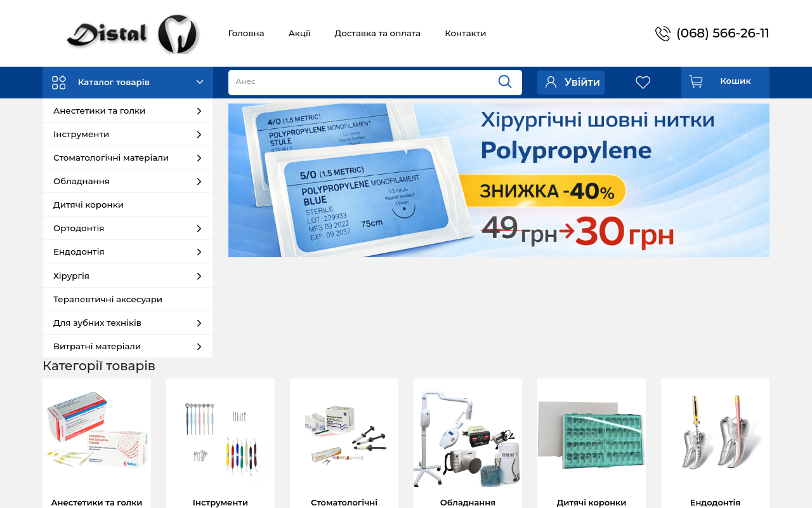812x508 pixels.
Task: Click the phone handset icon
Action: click(663, 34)
